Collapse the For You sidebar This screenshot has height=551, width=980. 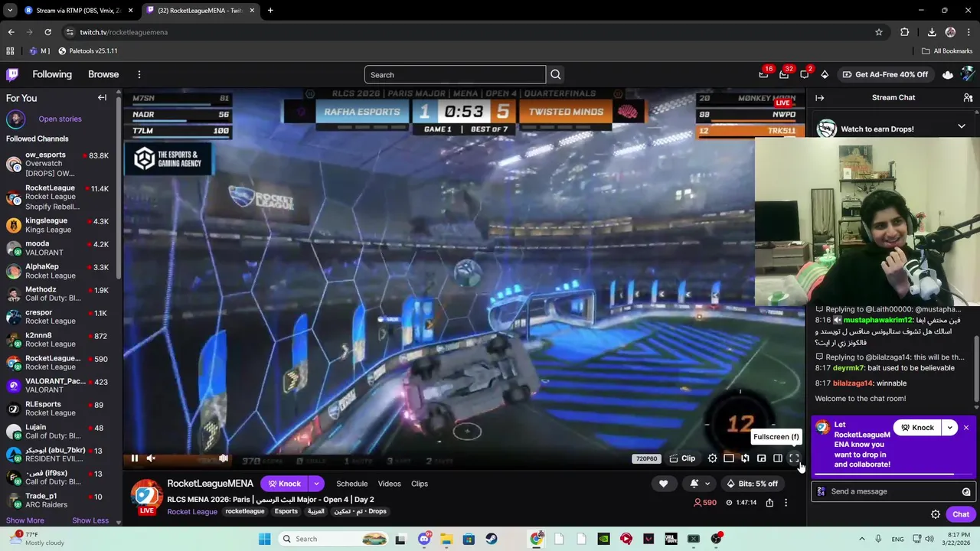[102, 98]
